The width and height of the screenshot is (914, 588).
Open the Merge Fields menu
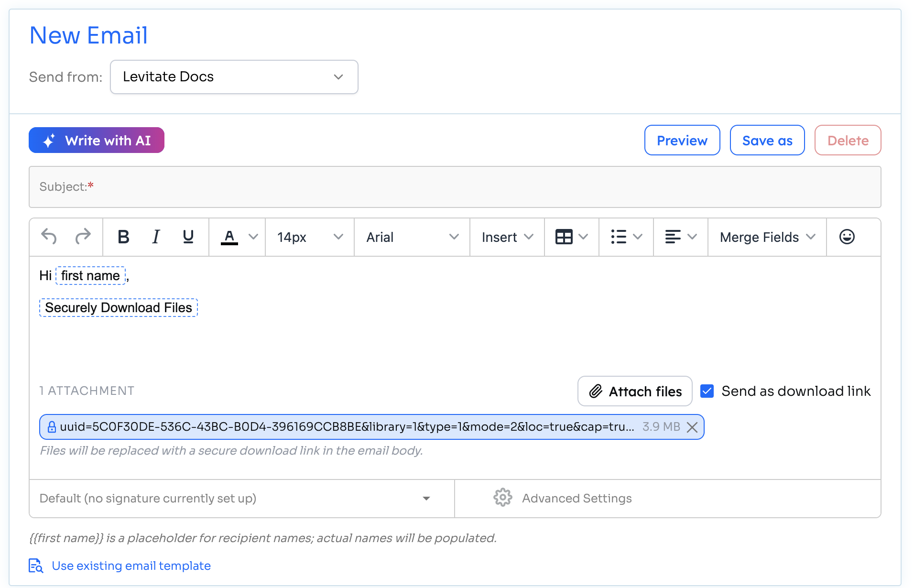[x=767, y=237]
